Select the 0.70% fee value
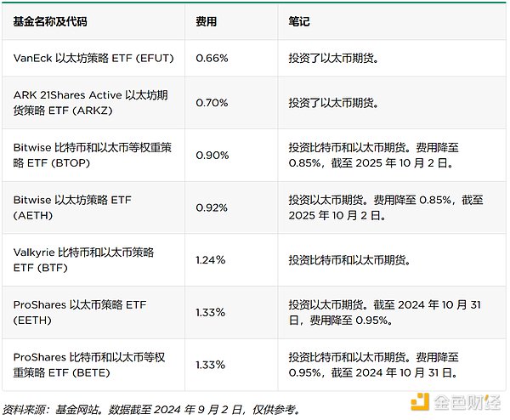Viewport: 510px width, 420px height. (x=210, y=103)
